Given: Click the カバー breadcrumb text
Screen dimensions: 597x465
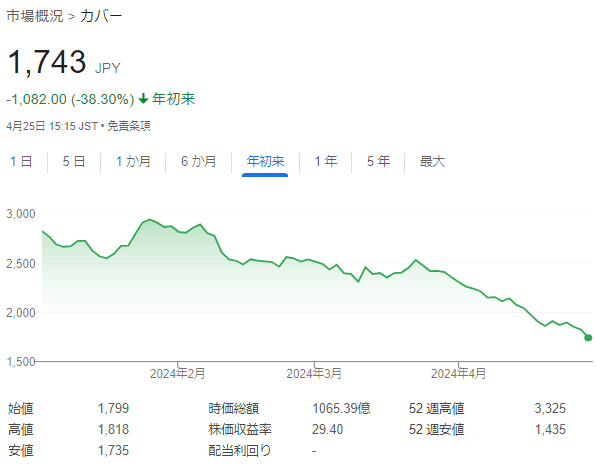Looking at the screenshot, I should pyautogui.click(x=101, y=16).
